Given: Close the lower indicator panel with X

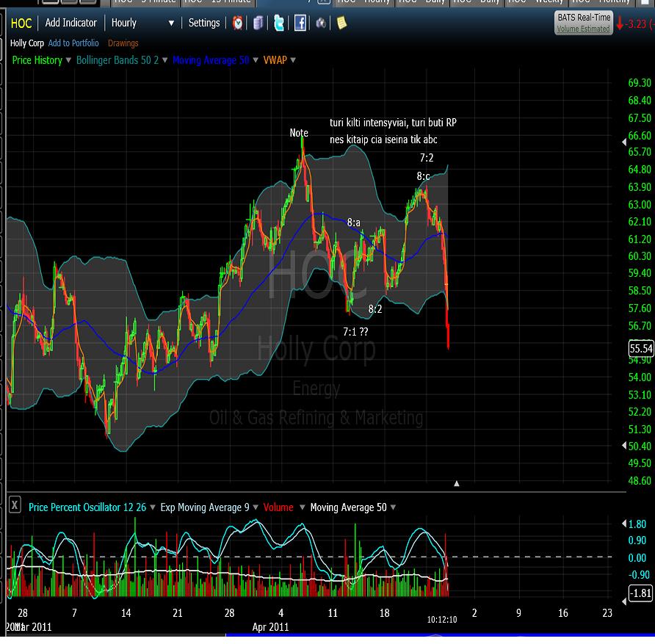Looking at the screenshot, I should pyautogui.click(x=14, y=506).
